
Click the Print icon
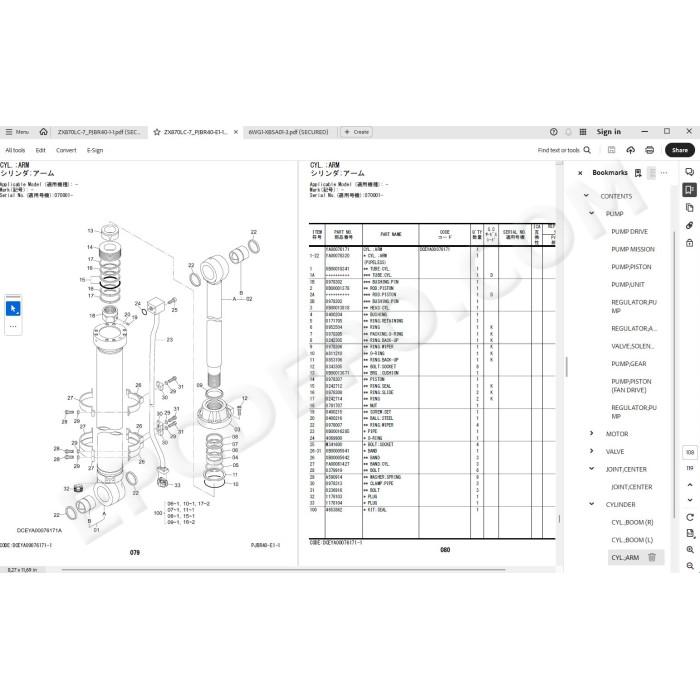[x=650, y=150]
